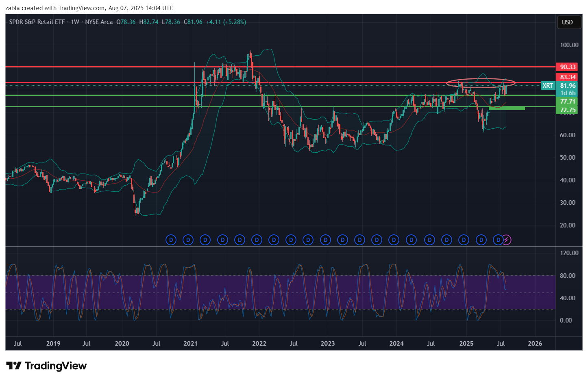The image size is (588, 381).
Task: Click the 2023 label on time axis
Action: 328,344
